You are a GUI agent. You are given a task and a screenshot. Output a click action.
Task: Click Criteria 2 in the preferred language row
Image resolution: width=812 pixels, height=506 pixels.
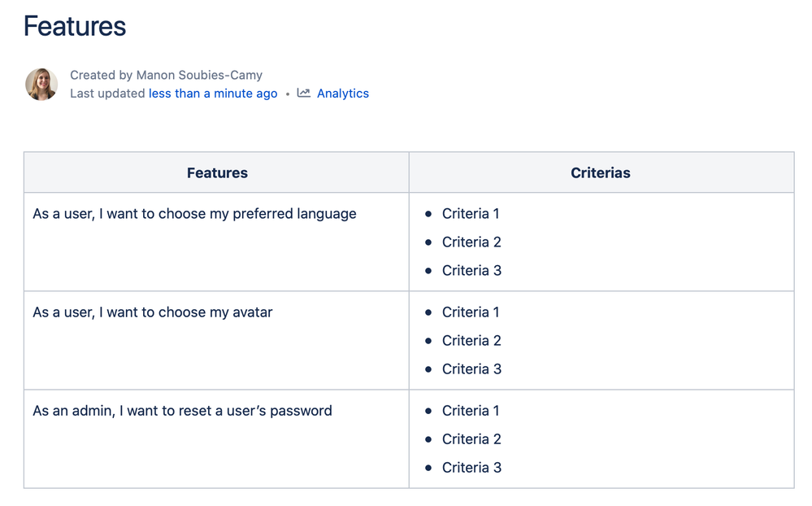[x=471, y=242]
